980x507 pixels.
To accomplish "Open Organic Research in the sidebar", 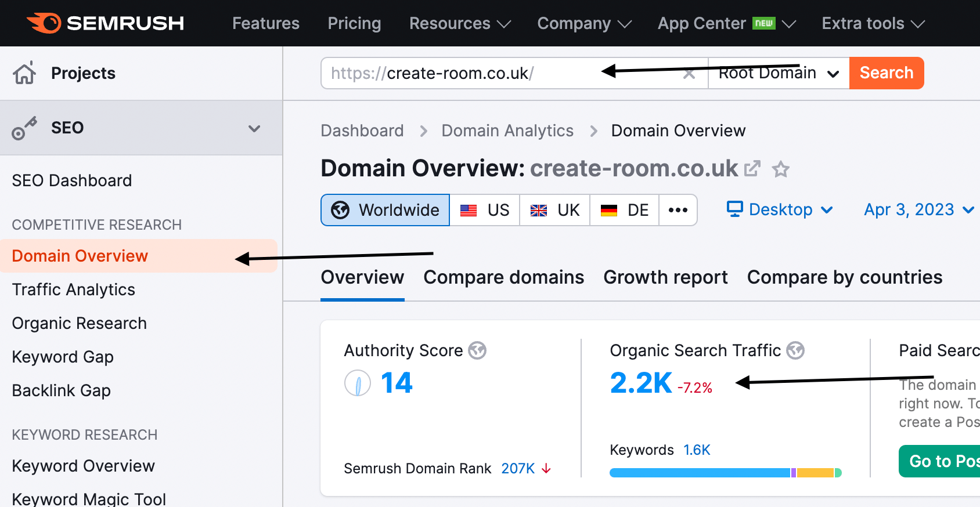I will [80, 323].
